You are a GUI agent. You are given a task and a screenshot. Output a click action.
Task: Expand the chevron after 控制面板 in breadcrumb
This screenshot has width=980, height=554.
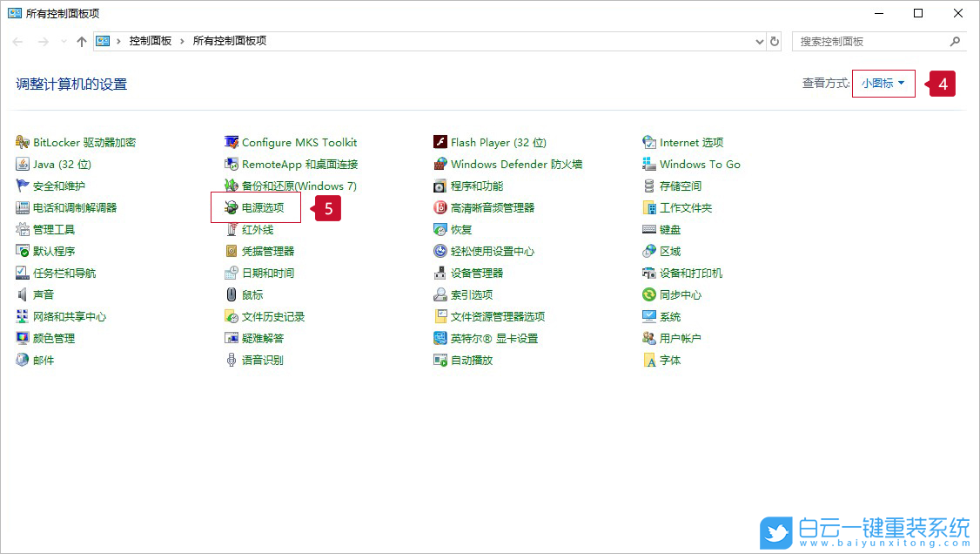point(182,41)
